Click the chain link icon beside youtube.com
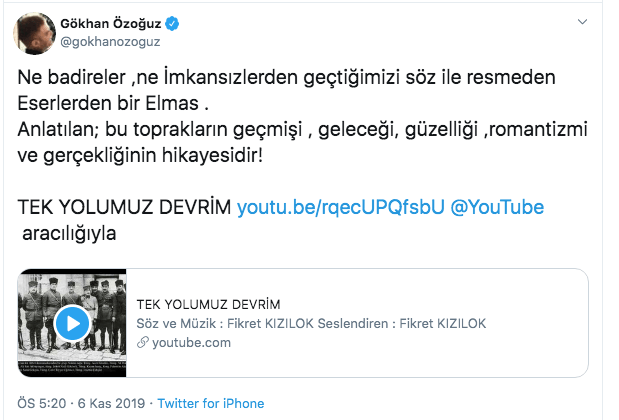The image size is (619, 420). pos(143,342)
